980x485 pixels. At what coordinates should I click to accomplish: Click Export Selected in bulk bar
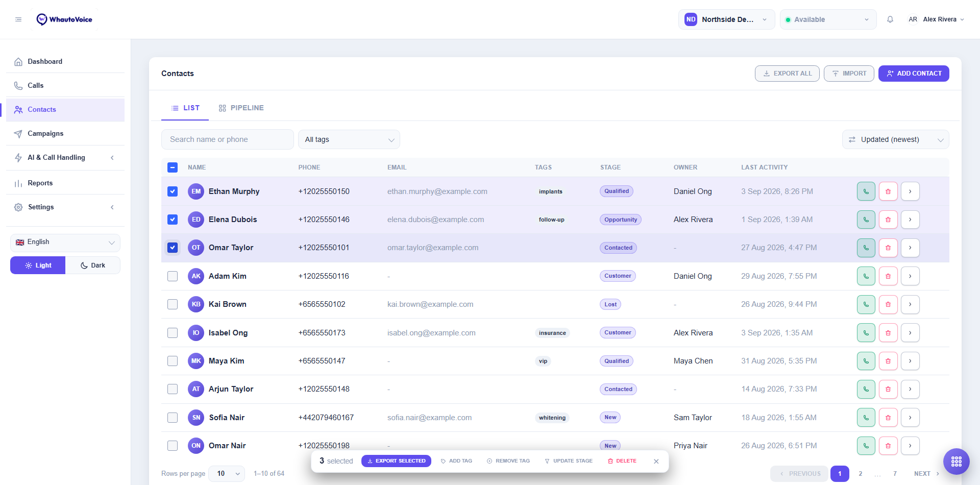tap(396, 461)
